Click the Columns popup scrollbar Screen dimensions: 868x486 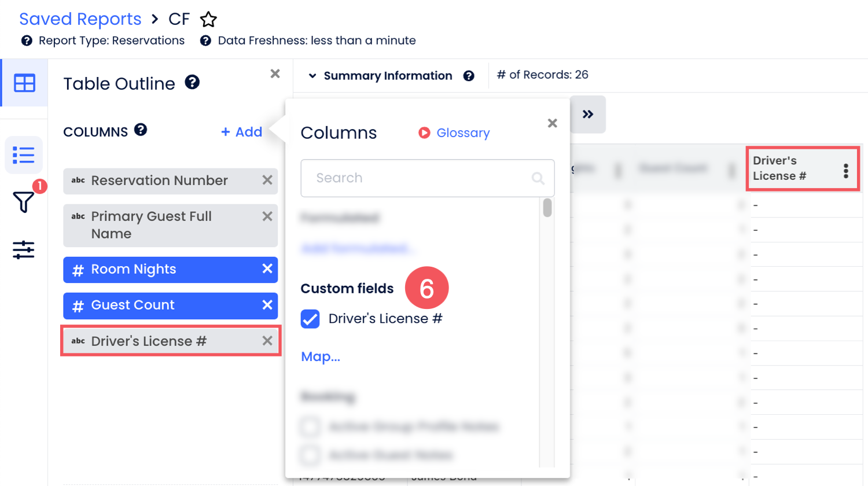click(547, 208)
